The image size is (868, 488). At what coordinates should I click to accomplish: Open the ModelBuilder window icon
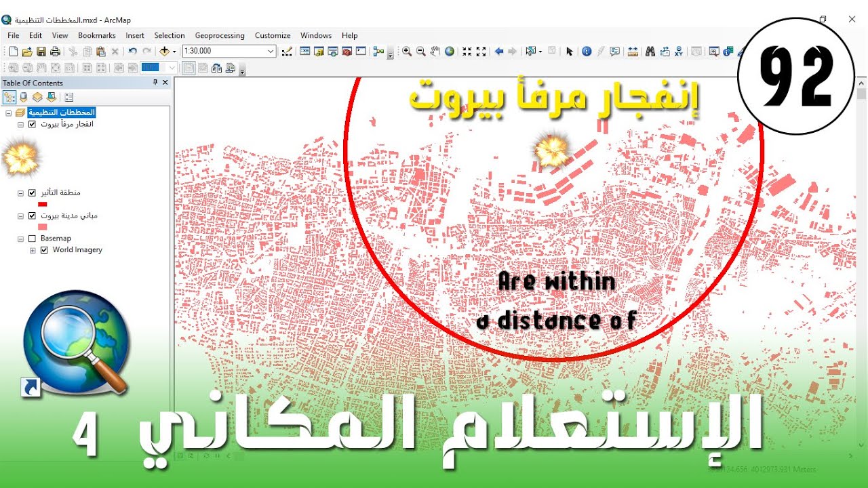click(x=378, y=52)
